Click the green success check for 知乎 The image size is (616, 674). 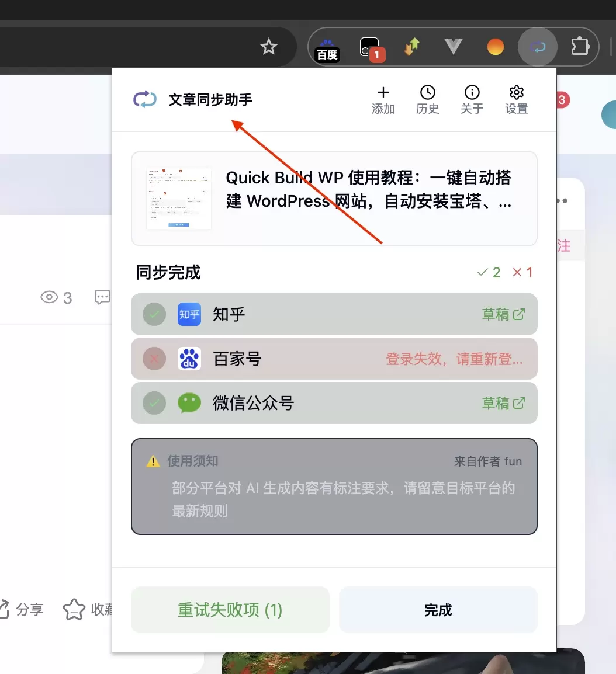[154, 314]
